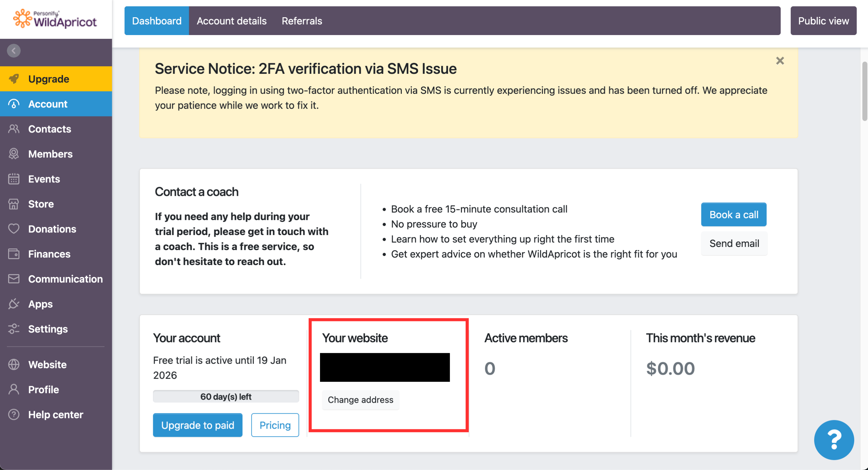The height and width of the screenshot is (470, 868).
Task: Open the Finances wallet icon
Action: (14, 254)
